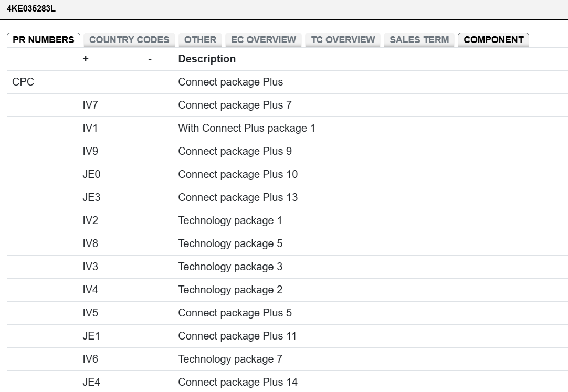The height and width of the screenshot is (392, 568).
Task: Click Technology package 5 description
Action: pyautogui.click(x=230, y=243)
